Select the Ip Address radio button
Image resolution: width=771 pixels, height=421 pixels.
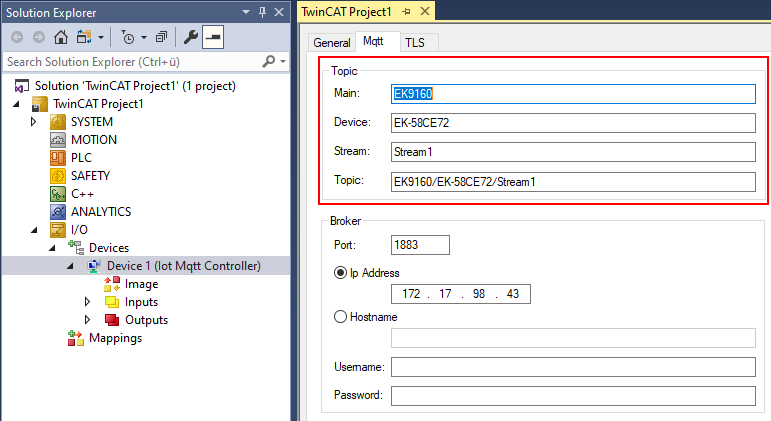click(340, 272)
